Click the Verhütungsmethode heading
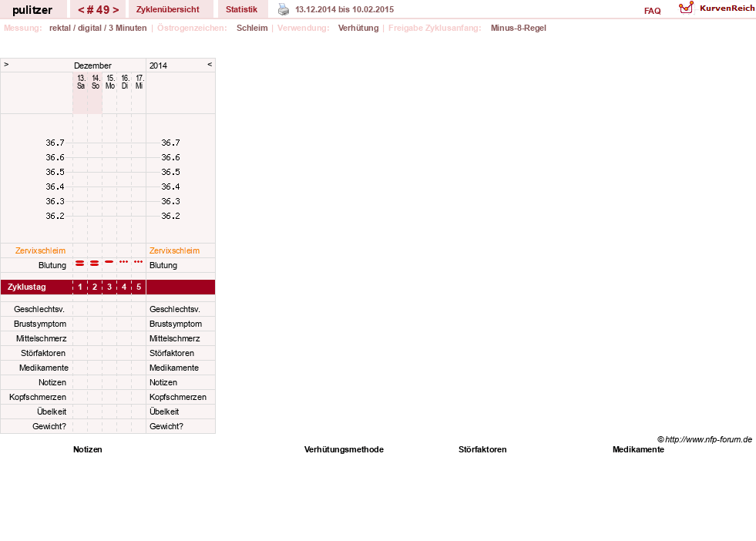756x541 pixels. point(344,449)
